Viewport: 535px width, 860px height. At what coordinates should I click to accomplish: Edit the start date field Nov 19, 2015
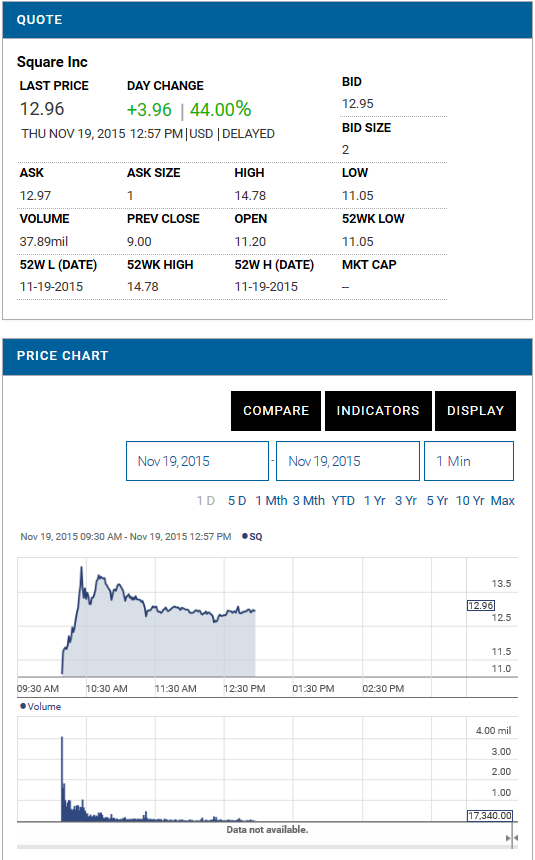click(198, 461)
